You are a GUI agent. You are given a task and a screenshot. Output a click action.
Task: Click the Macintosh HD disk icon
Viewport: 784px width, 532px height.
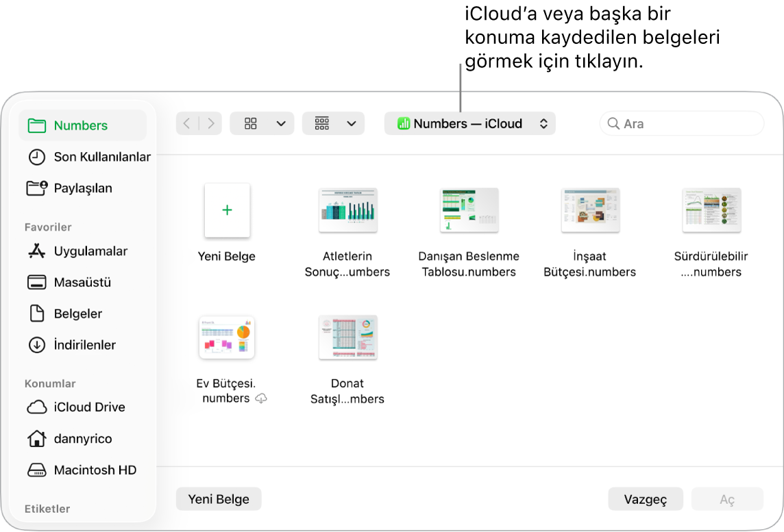[36, 470]
